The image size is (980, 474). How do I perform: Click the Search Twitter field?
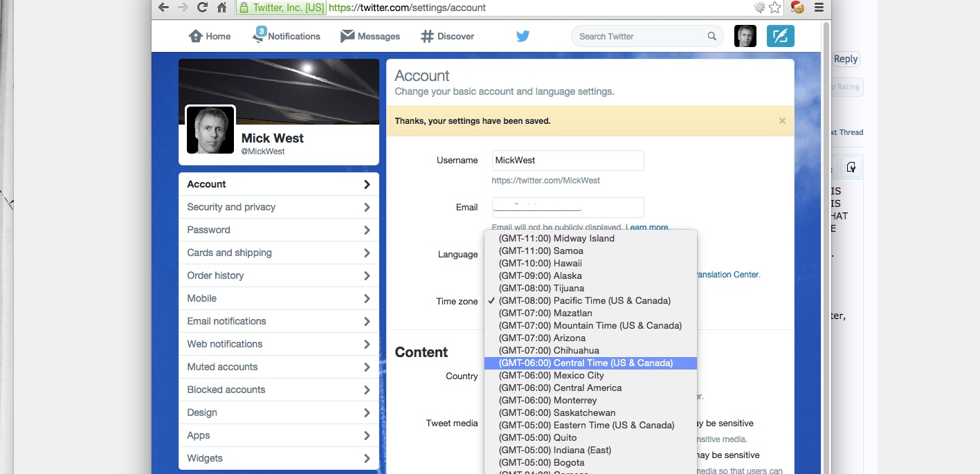(x=647, y=36)
